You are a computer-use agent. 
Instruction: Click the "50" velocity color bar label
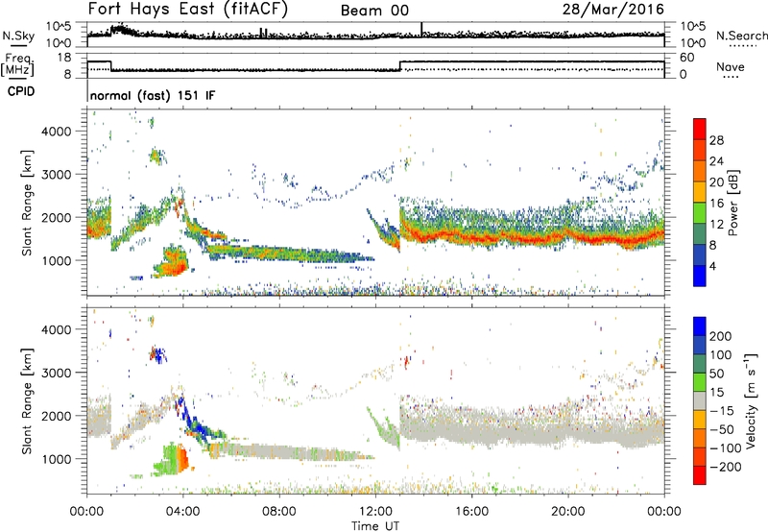click(x=717, y=374)
